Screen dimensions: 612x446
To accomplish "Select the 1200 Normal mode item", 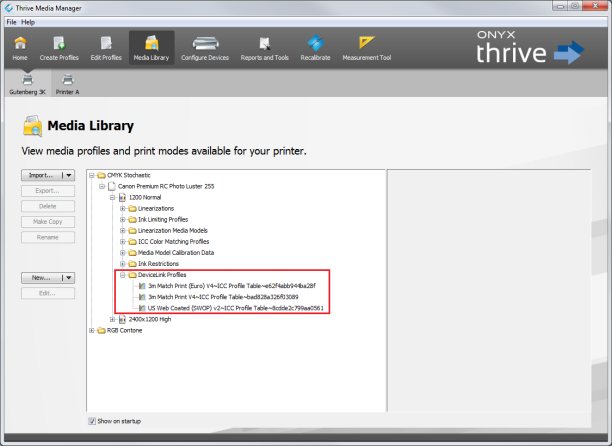I will [x=140, y=197].
